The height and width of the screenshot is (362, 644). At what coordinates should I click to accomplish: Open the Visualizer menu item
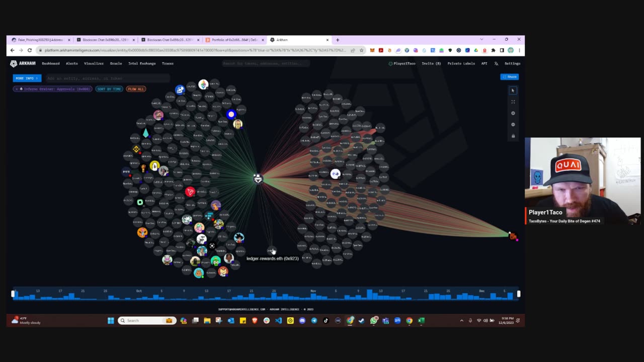pos(94,63)
